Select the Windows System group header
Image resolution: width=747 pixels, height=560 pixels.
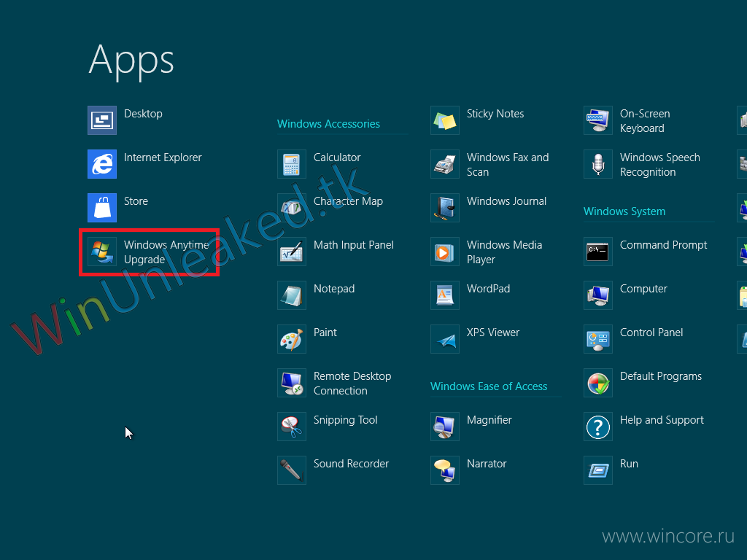click(624, 211)
